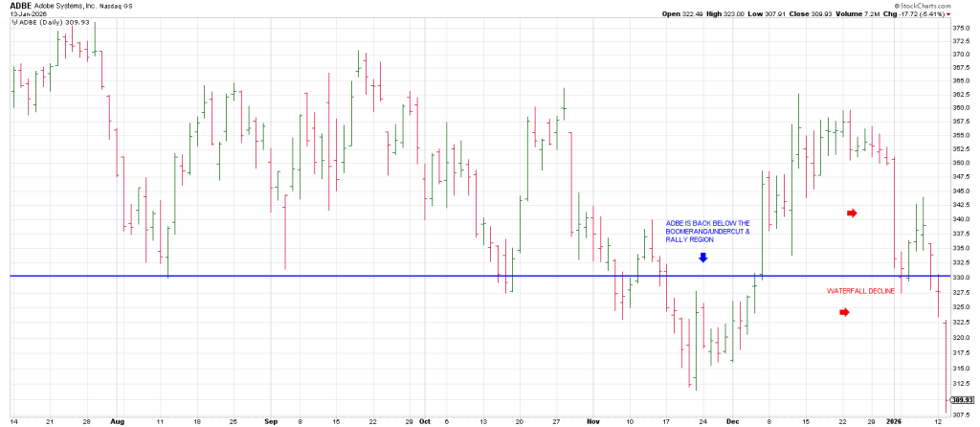Click the 2026 label on date axis
Screen dimensions: 980x427
tap(892, 420)
